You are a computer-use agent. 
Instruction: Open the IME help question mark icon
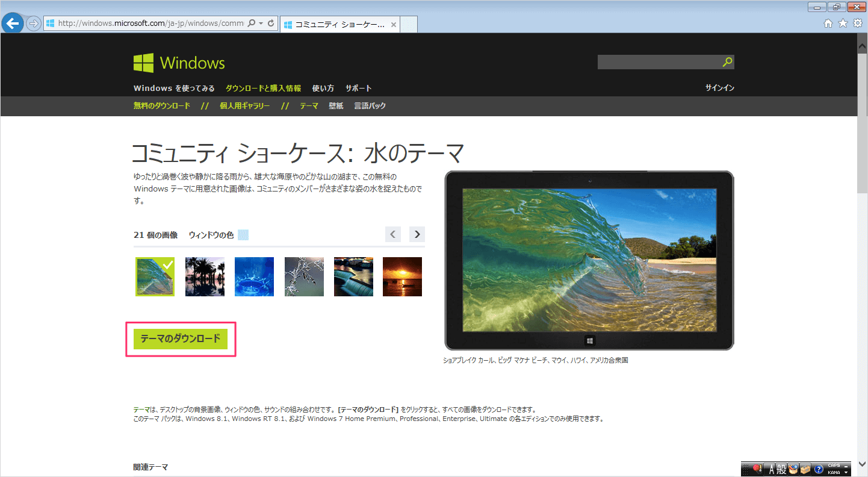tap(819, 469)
